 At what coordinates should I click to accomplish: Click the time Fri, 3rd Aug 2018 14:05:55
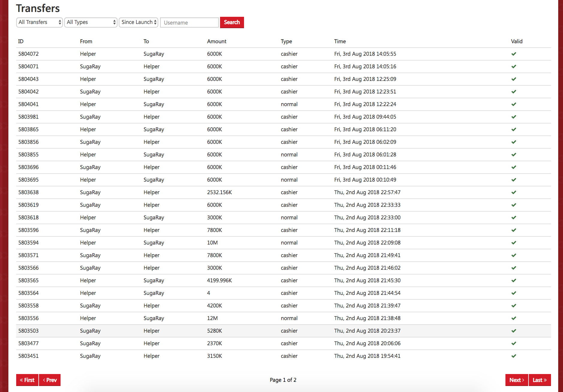tap(365, 54)
